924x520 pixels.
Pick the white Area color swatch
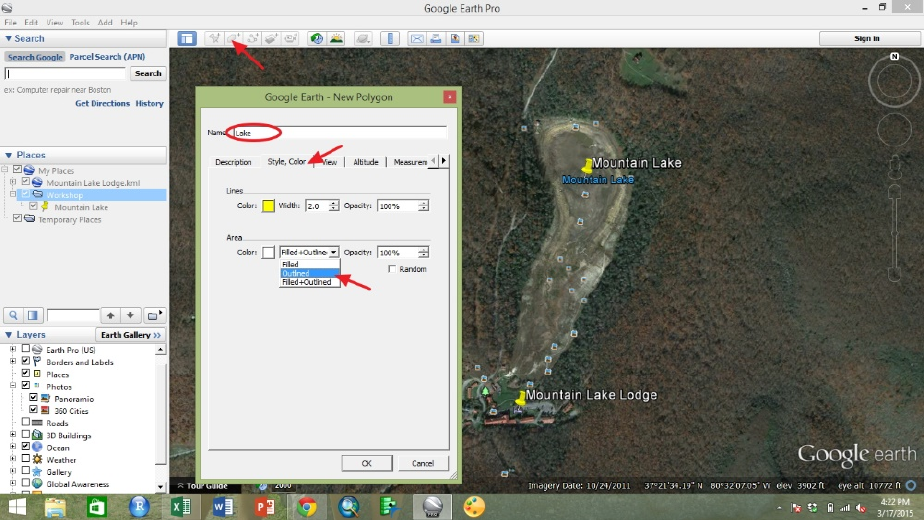click(268, 252)
